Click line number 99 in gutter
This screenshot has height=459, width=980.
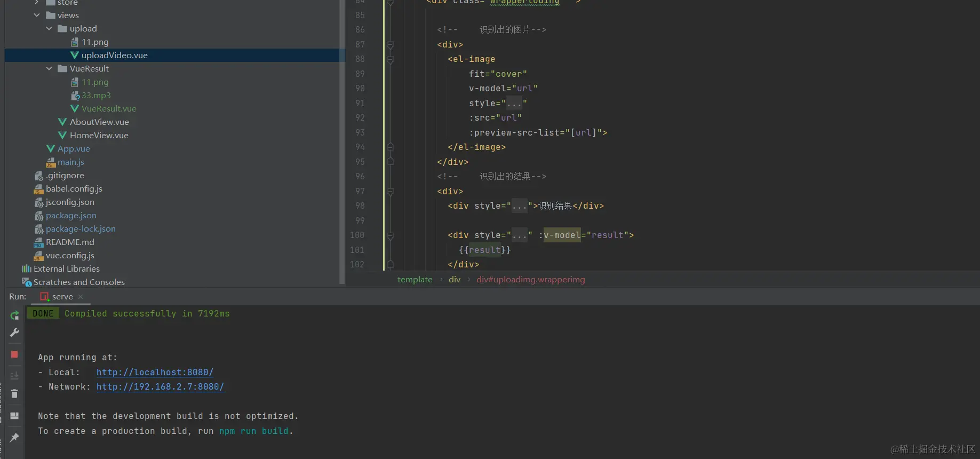click(360, 220)
